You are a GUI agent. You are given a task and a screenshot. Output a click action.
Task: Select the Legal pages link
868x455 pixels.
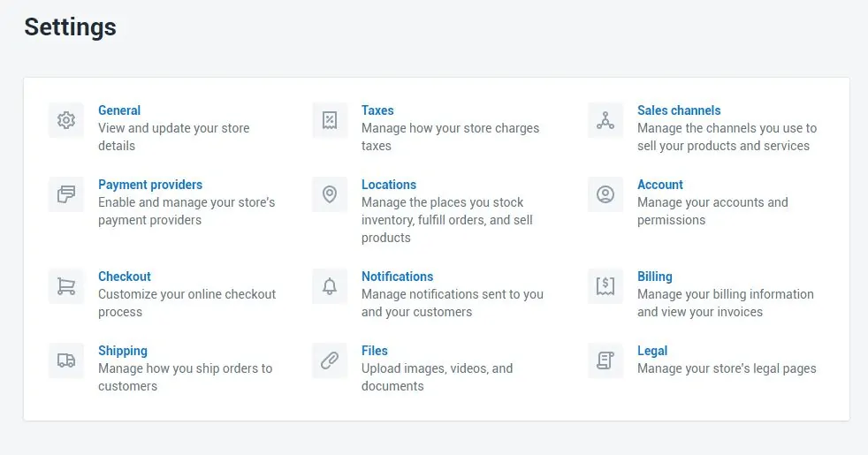pyautogui.click(x=652, y=351)
